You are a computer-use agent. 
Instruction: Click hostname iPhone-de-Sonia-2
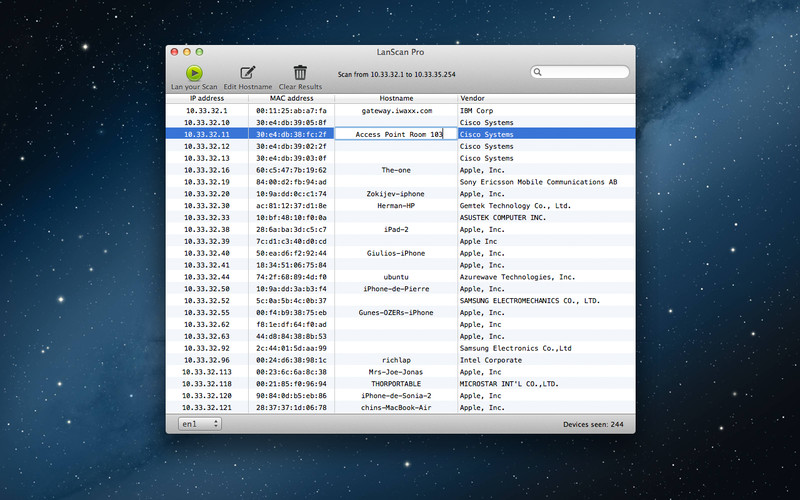[x=396, y=396]
